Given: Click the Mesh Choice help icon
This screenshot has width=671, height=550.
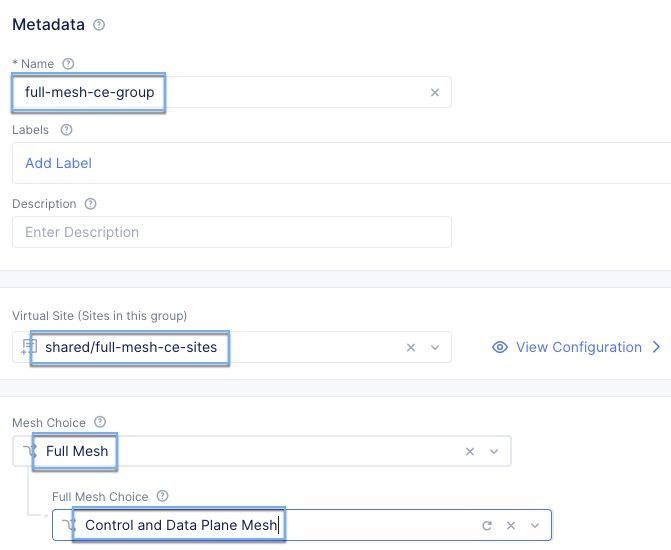Looking at the screenshot, I should point(100,422).
